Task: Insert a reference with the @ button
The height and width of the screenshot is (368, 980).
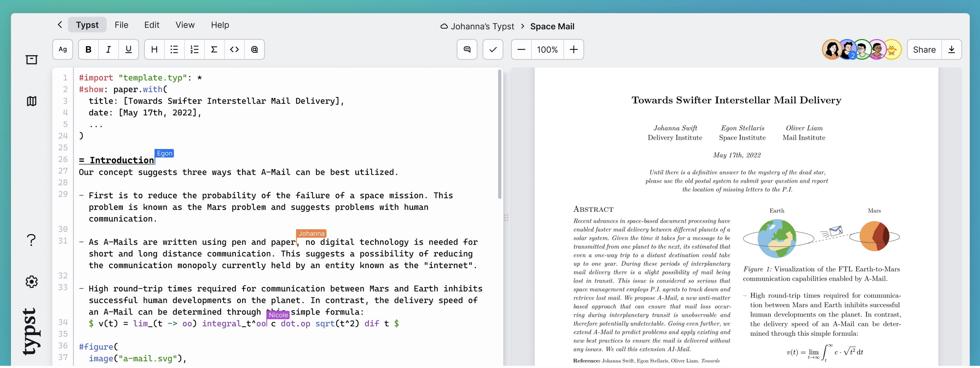Action: pyautogui.click(x=255, y=49)
